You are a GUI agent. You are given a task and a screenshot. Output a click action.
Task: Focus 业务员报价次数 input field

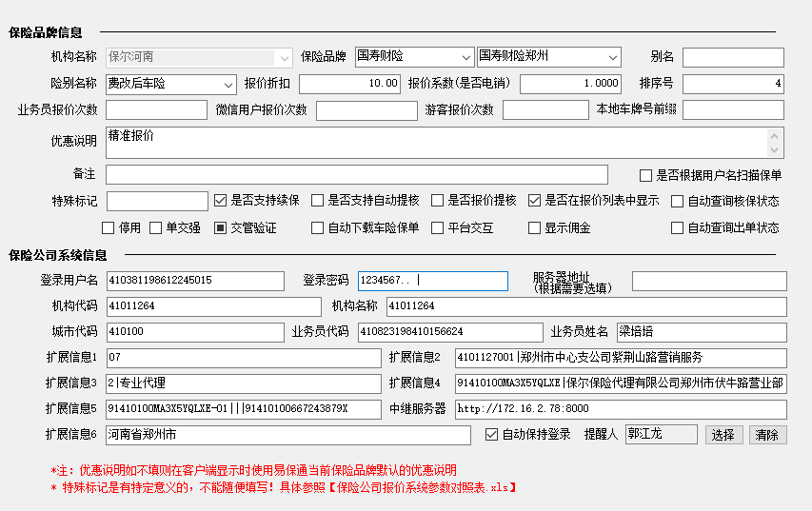click(156, 110)
